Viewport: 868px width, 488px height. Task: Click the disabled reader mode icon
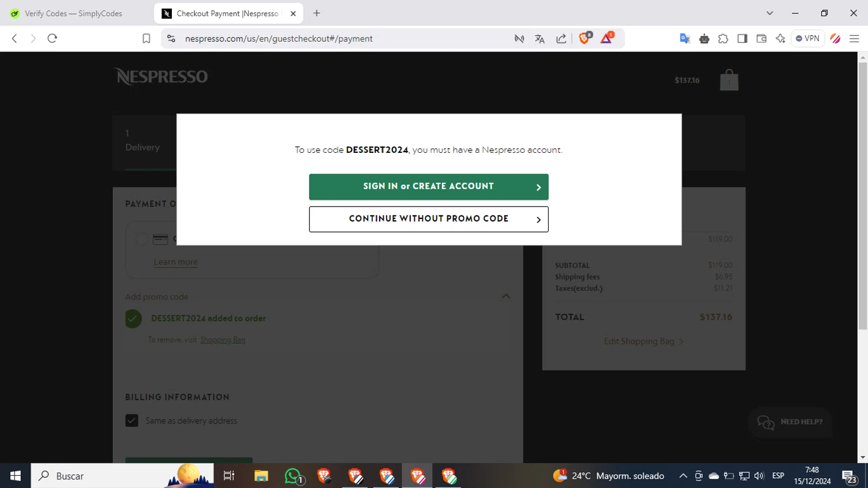click(x=519, y=39)
